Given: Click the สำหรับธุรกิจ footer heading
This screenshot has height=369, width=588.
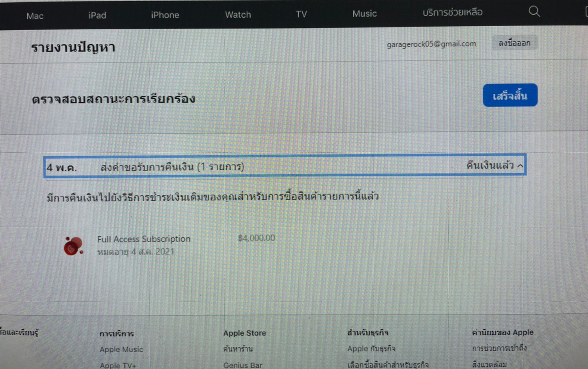Looking at the screenshot, I should (368, 332).
